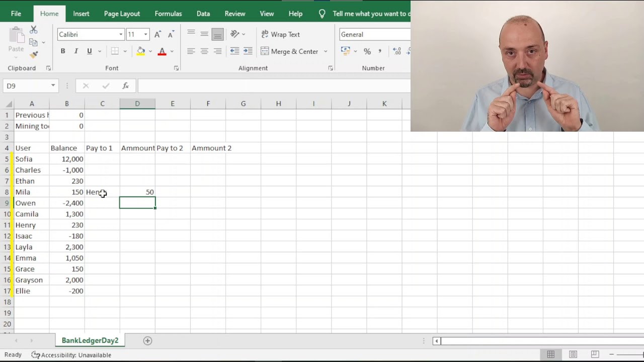The height and width of the screenshot is (362, 644).
Task: Open the Data tab
Action: point(203,14)
